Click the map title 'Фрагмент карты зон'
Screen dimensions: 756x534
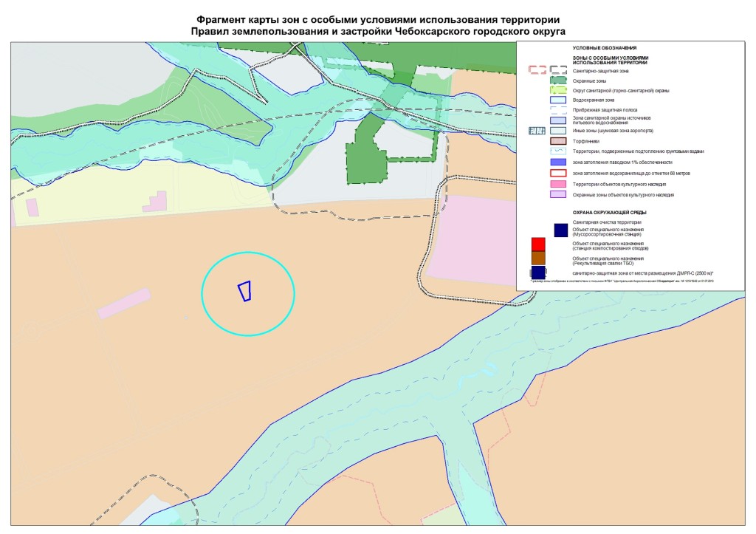click(x=378, y=20)
